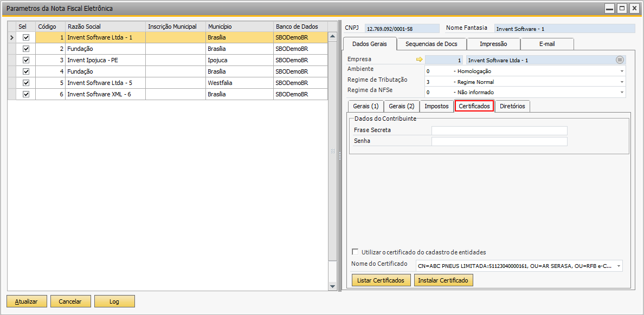Click the Razão Social column header
The height and width of the screenshot is (315, 644).
(105, 26)
